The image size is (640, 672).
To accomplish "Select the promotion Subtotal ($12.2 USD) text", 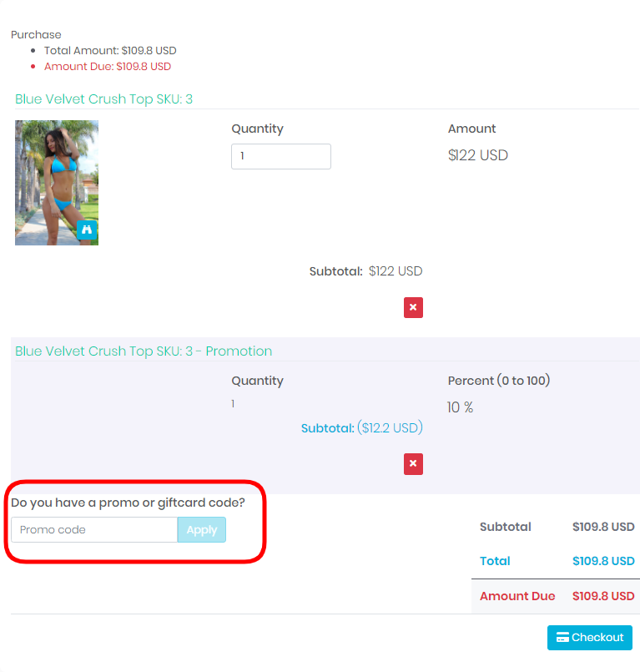I will (x=362, y=427).
